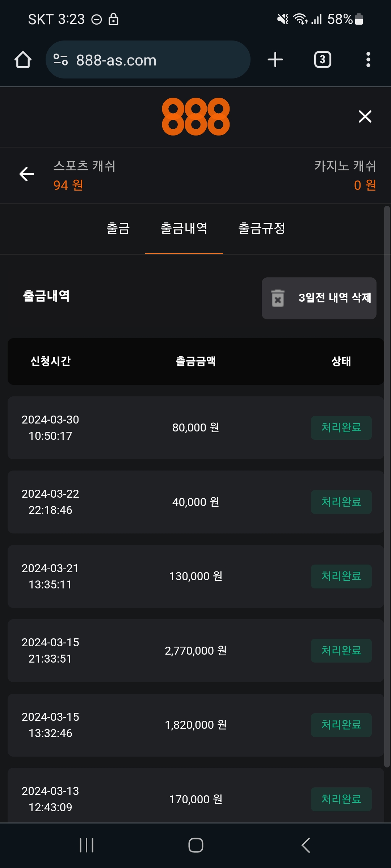Tap the browser home icon

click(x=23, y=60)
